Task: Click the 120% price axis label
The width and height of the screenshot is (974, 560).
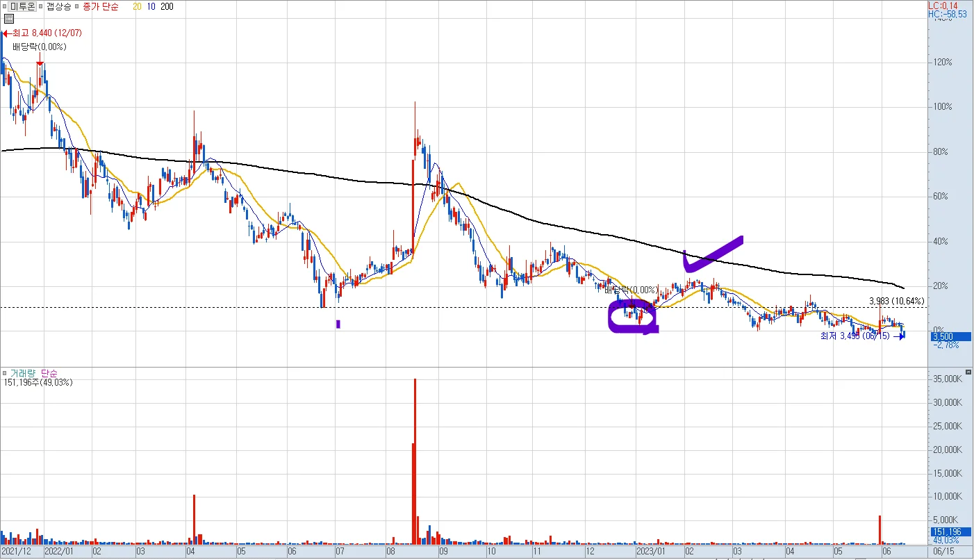Action: (x=943, y=63)
